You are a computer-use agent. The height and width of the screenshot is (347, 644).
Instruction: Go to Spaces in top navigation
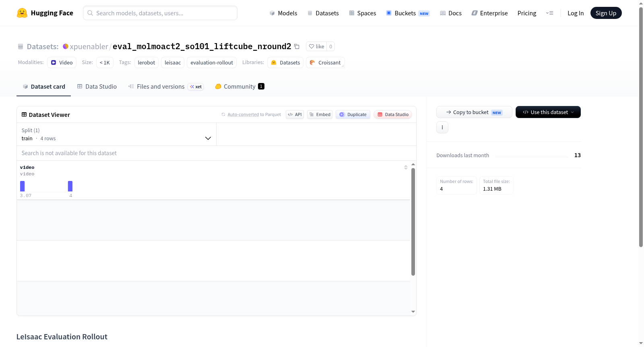tap(362, 13)
